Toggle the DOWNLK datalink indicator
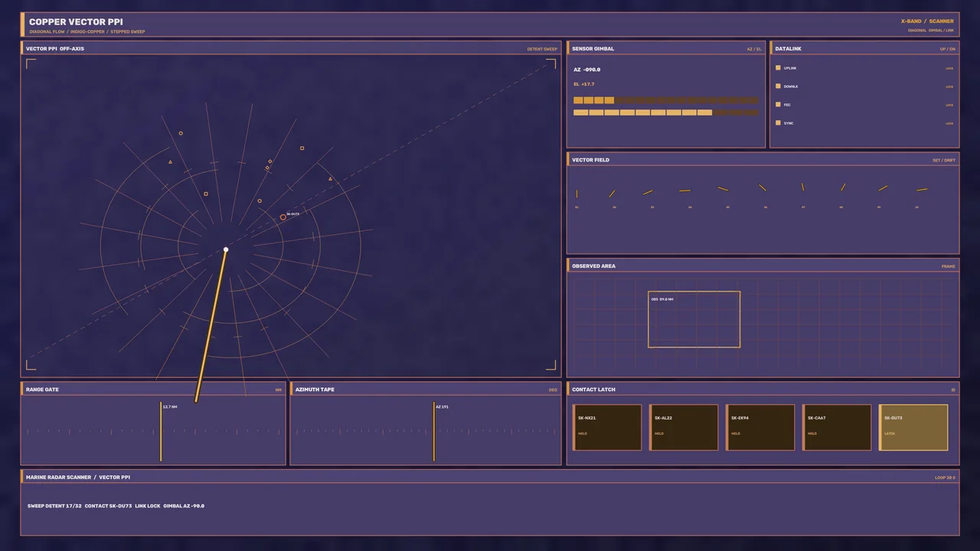Screen dimensions: 980x551 pos(779,86)
